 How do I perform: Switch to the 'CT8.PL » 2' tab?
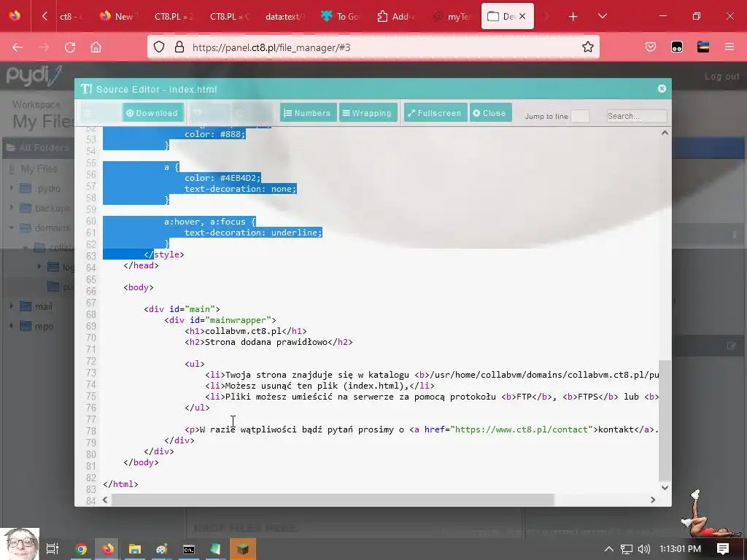[x=174, y=17]
